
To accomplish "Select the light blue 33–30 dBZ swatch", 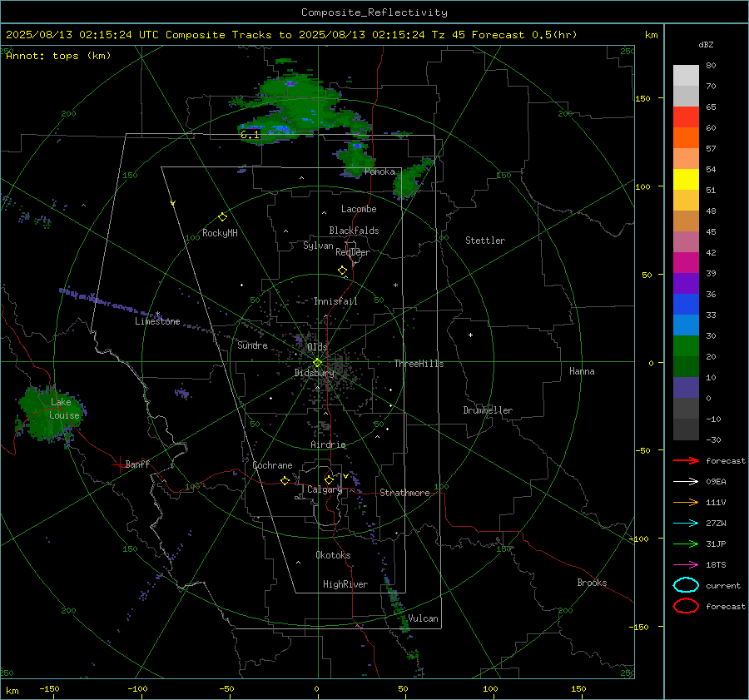I will click(686, 325).
